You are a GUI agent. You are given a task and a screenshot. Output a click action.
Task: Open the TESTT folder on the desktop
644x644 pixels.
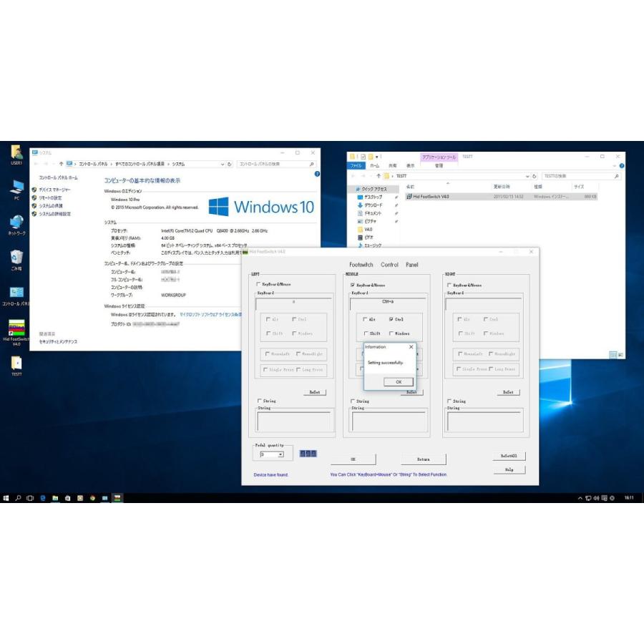(x=16, y=363)
